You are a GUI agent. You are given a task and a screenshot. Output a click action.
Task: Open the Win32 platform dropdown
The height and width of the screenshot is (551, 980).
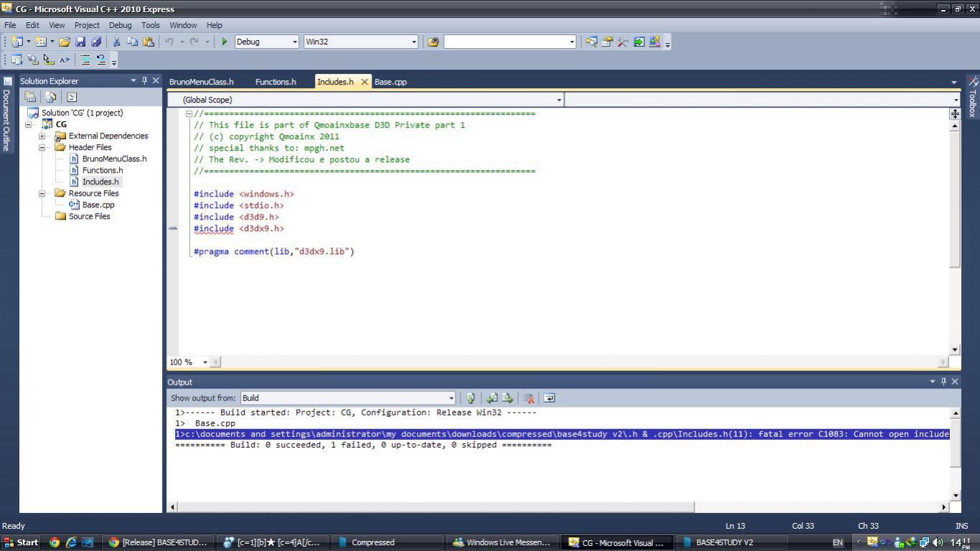pos(414,42)
